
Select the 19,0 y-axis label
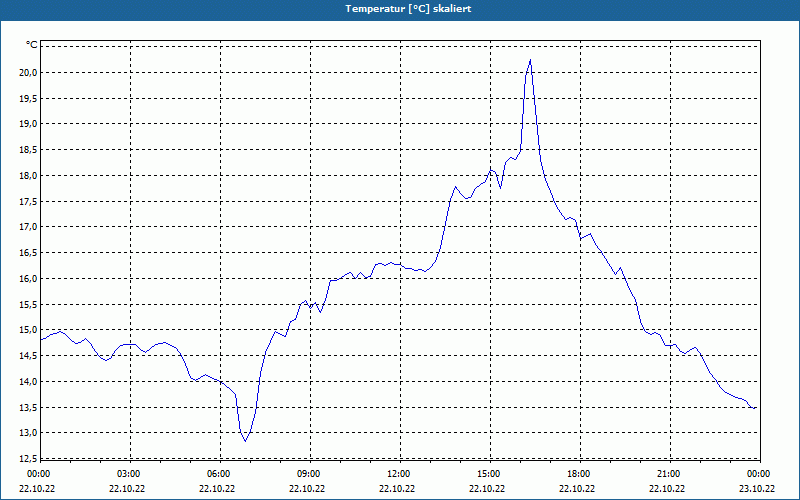pyautogui.click(x=29, y=124)
